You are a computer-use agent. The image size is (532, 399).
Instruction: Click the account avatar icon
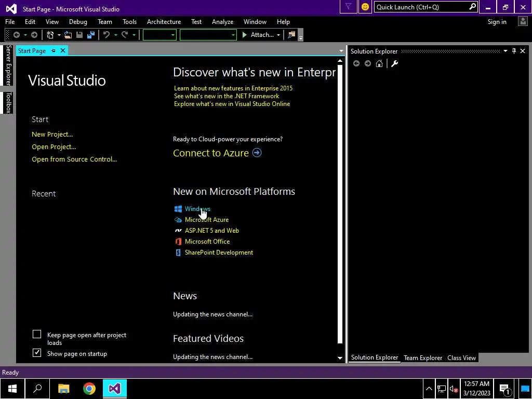point(523,21)
